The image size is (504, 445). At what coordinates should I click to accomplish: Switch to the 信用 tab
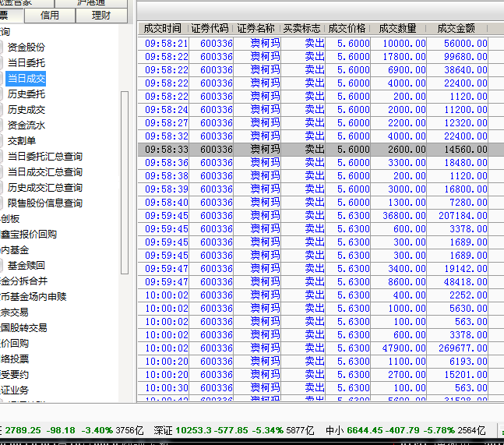tap(49, 15)
